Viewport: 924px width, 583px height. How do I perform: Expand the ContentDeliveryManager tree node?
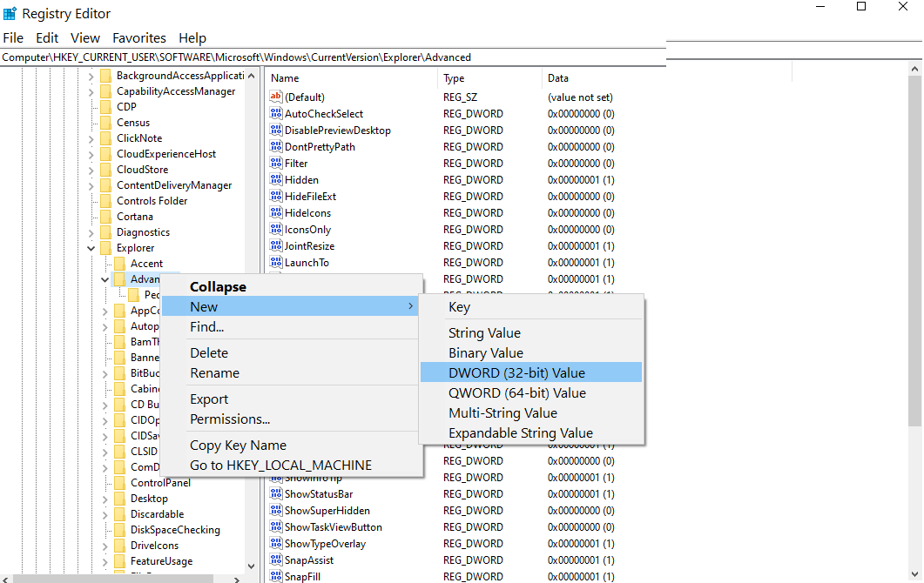click(x=91, y=185)
